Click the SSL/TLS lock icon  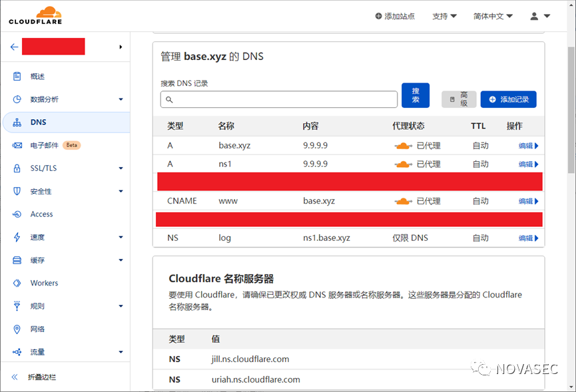17,168
